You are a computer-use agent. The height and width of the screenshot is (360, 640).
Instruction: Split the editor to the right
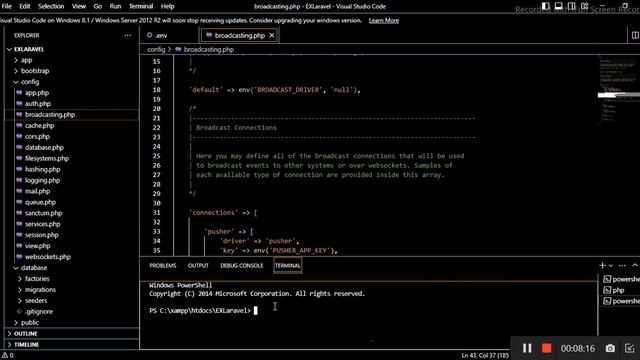pos(635,36)
